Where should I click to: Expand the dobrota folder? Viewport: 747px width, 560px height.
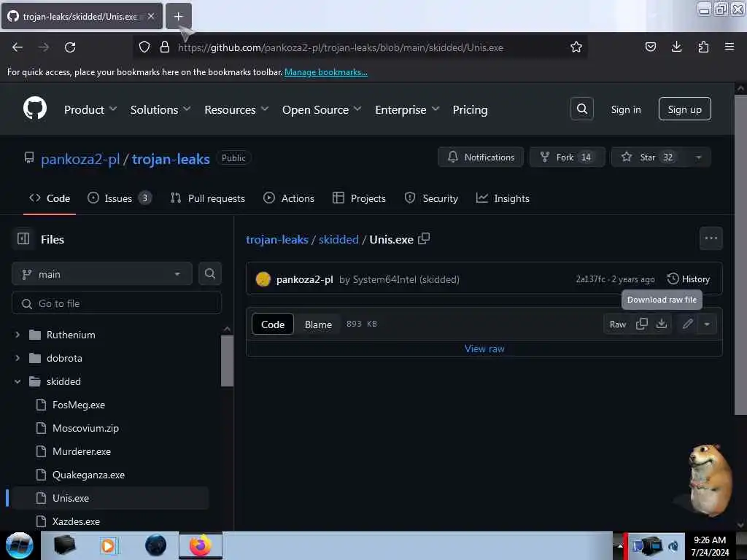18,358
